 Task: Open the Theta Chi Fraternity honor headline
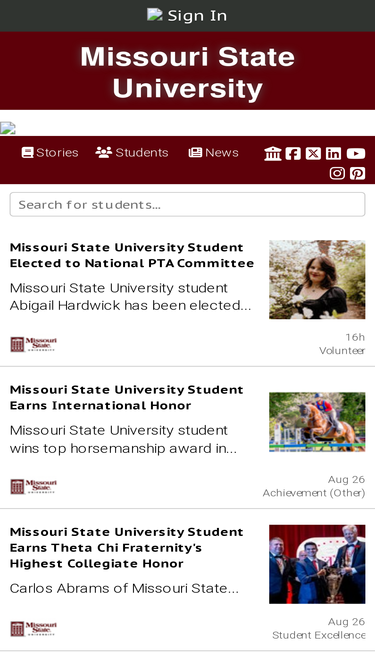click(x=127, y=547)
